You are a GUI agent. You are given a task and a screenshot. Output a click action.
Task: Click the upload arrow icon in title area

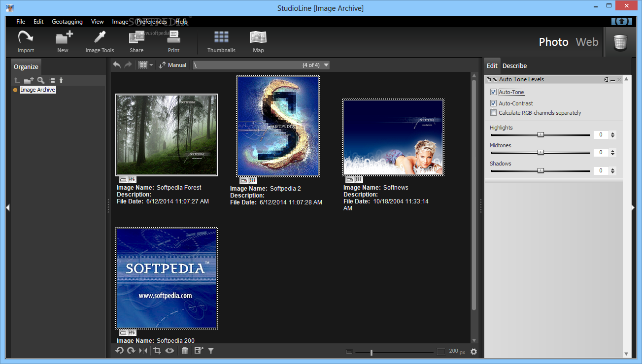coord(622,22)
